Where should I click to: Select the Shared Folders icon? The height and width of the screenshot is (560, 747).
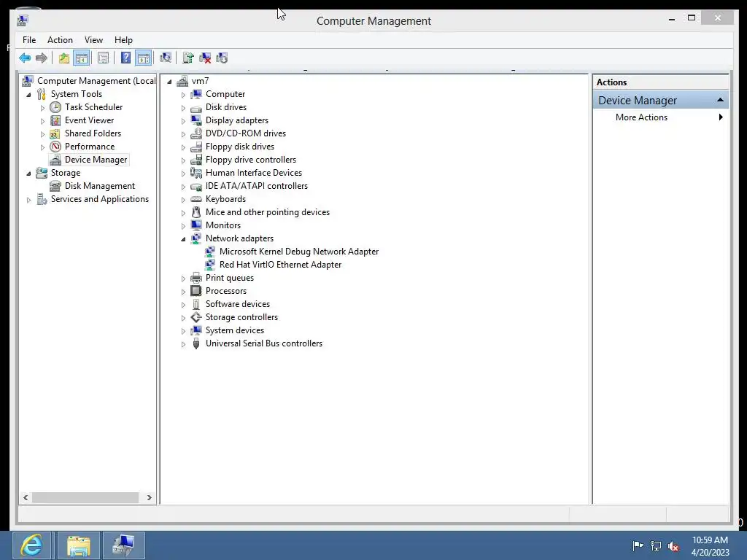click(55, 133)
